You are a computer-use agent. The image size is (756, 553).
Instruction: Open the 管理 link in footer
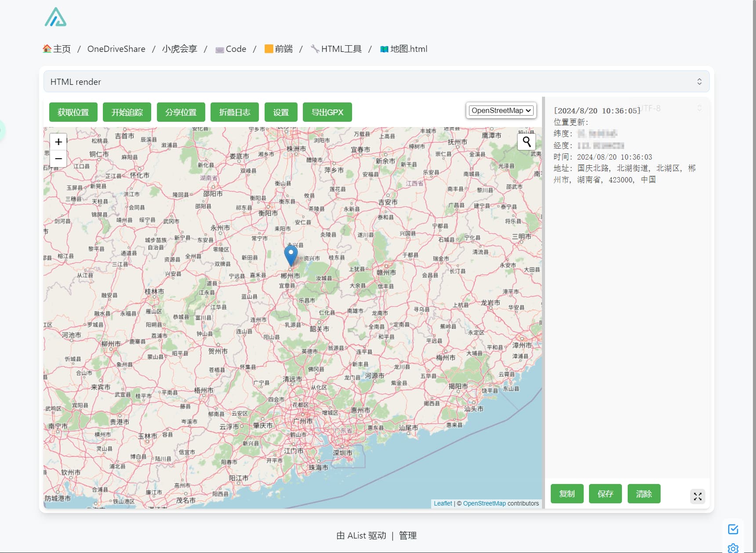pos(407,535)
